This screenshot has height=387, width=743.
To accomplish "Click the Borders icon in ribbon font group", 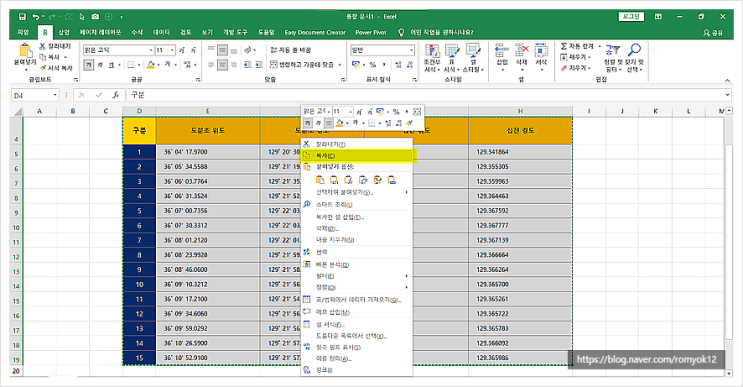I will click(131, 64).
